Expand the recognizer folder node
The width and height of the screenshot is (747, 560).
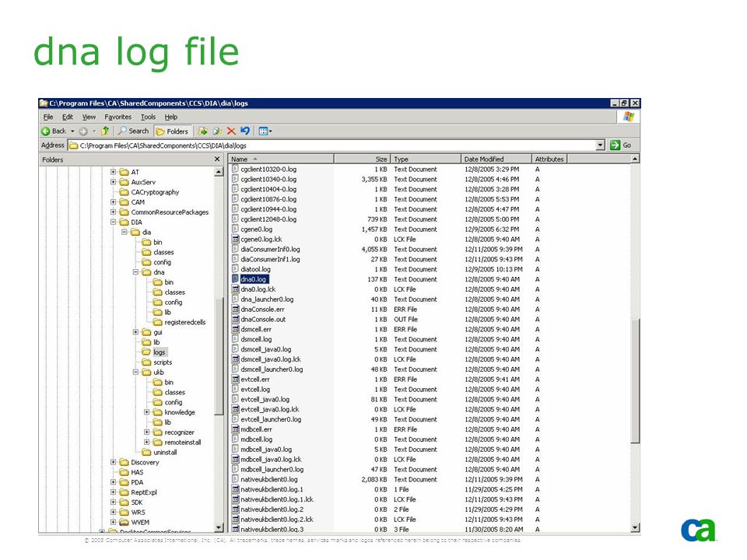coord(147,432)
